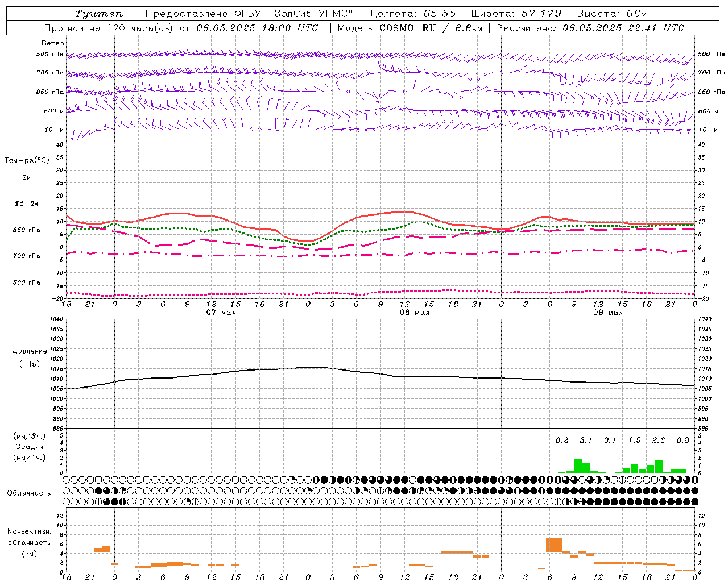
Task: Click the "500 гПа" temperature legend entry
Action: coord(26,282)
